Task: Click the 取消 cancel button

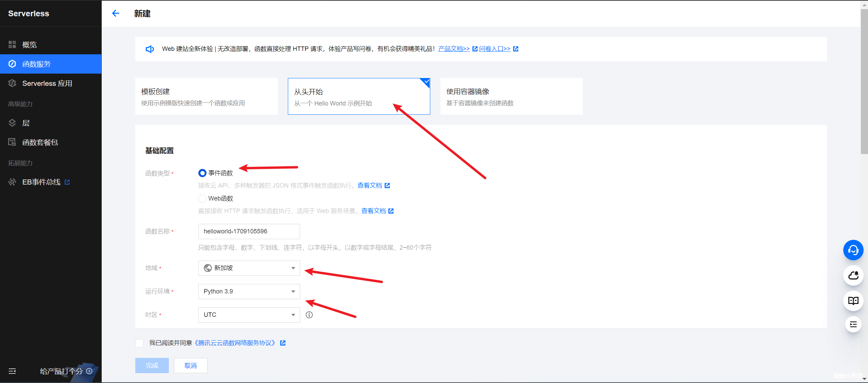Action: (190, 365)
